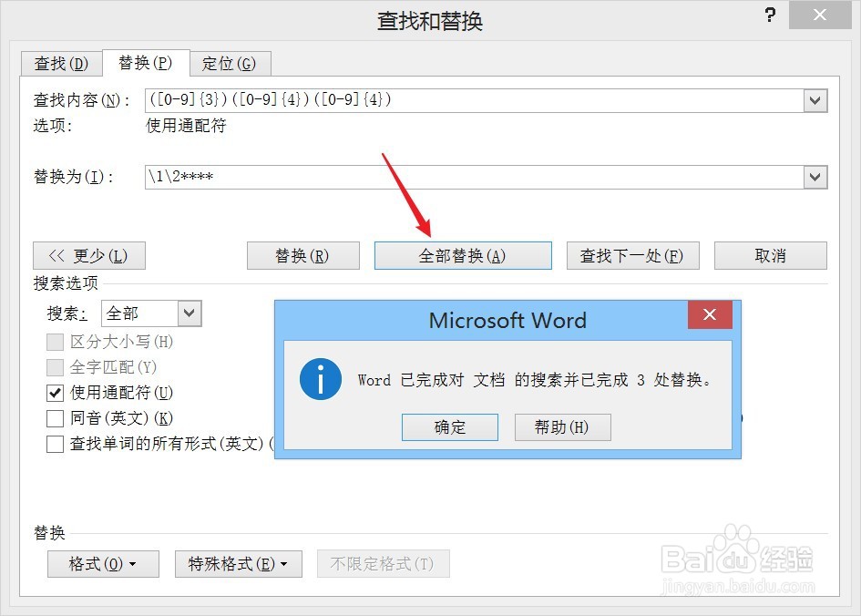Click the 全部替换(A) button
Screen dimensions: 861x616
coord(463,256)
